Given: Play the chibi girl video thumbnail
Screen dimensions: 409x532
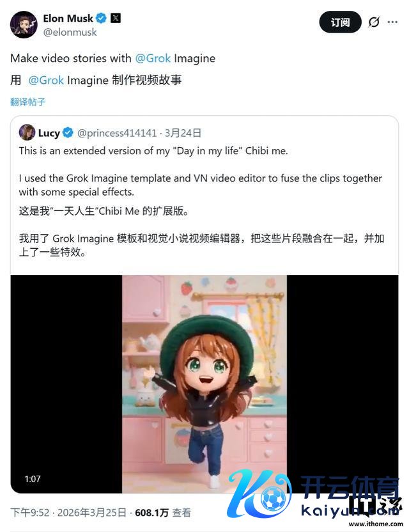Looking at the screenshot, I should pyautogui.click(x=204, y=384).
